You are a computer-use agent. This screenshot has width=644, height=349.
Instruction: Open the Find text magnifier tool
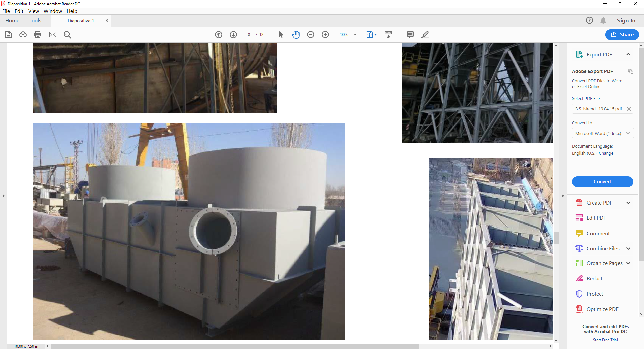(67, 35)
